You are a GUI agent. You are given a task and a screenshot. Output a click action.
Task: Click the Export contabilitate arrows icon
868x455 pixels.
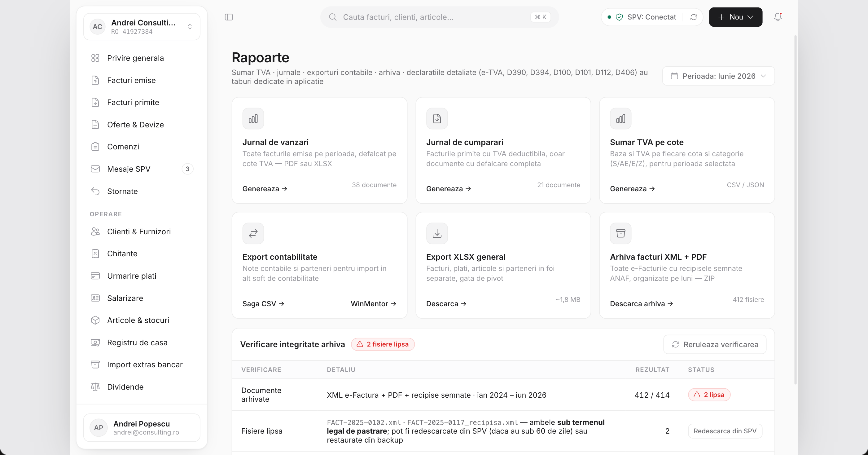point(253,233)
